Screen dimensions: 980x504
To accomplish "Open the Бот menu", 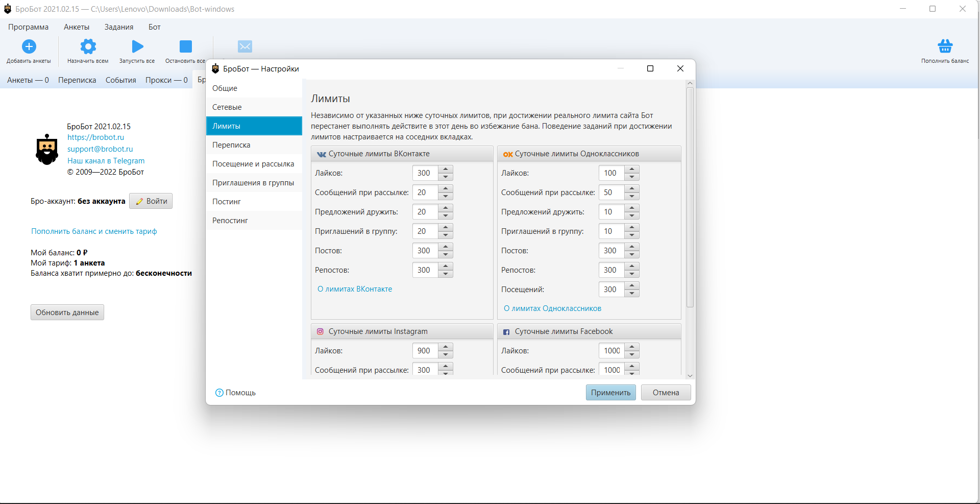I will (x=155, y=27).
